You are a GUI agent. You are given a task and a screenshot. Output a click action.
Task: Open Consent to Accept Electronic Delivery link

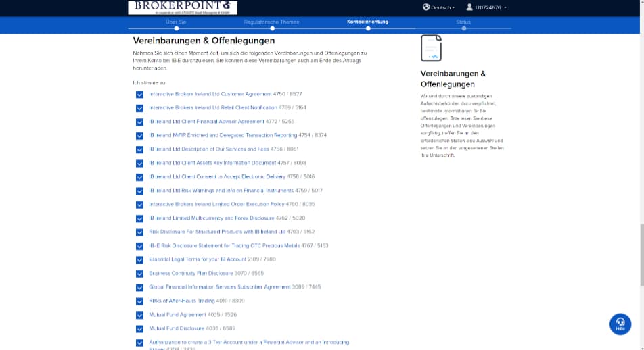[x=217, y=176]
